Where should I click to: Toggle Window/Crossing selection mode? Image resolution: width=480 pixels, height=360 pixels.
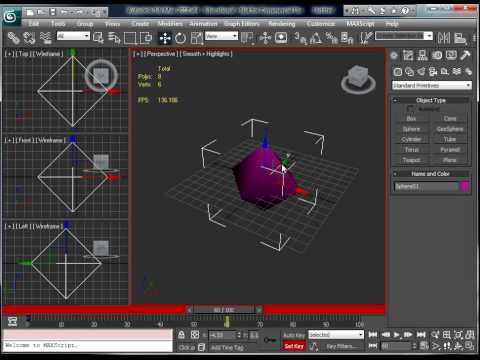(146, 38)
